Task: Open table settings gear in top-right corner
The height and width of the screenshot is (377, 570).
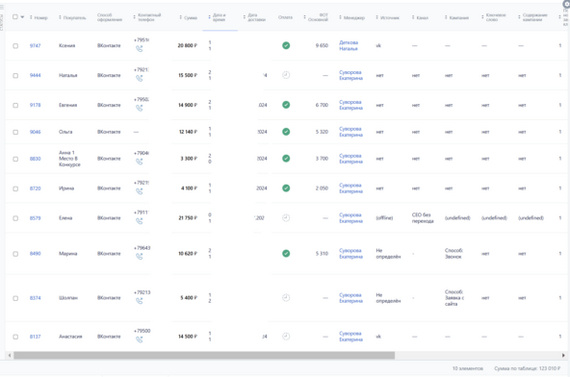Action: click(x=566, y=4)
